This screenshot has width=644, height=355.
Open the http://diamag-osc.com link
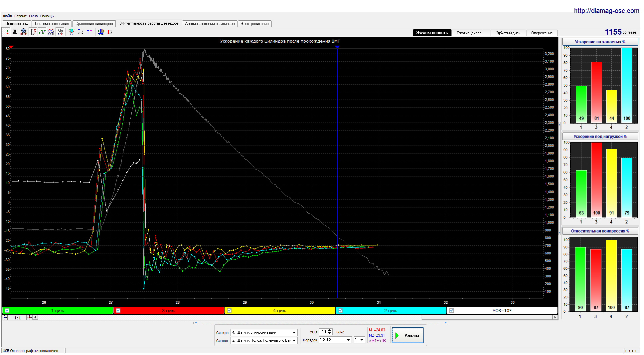point(606,11)
